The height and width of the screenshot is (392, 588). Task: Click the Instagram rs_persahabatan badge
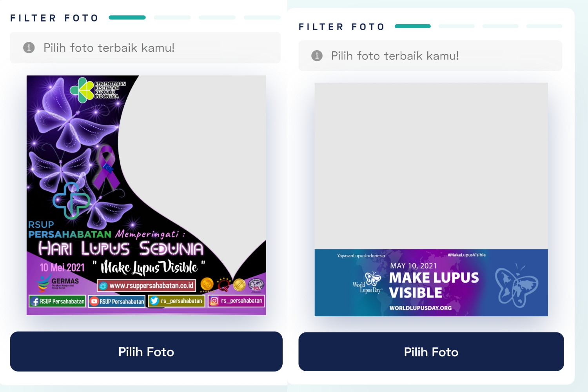[x=236, y=301]
